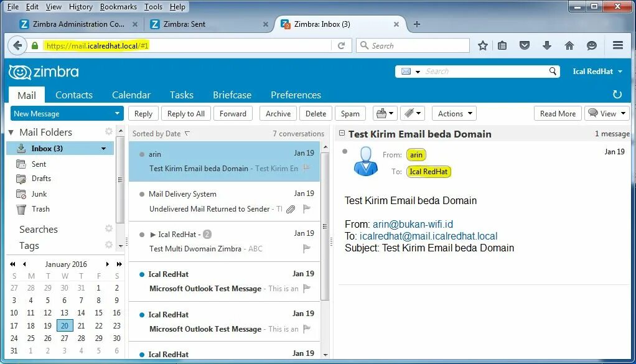
Task: Click the Reply to All button
Action: point(185,113)
